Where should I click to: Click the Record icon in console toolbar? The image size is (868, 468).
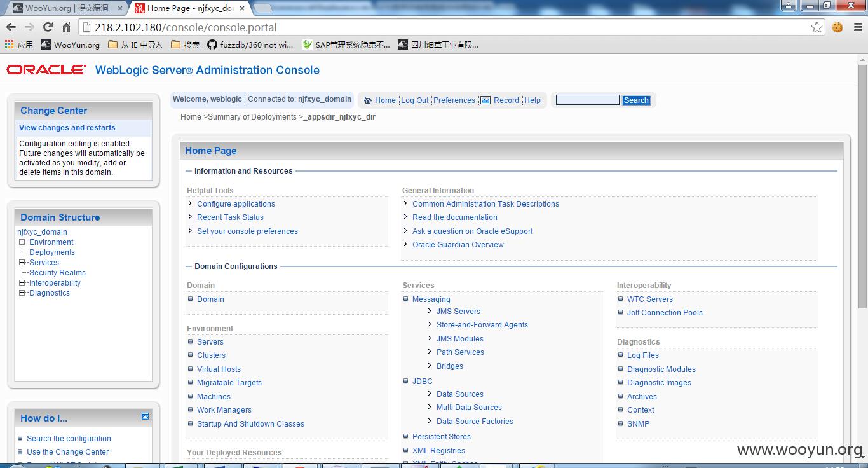click(x=485, y=100)
